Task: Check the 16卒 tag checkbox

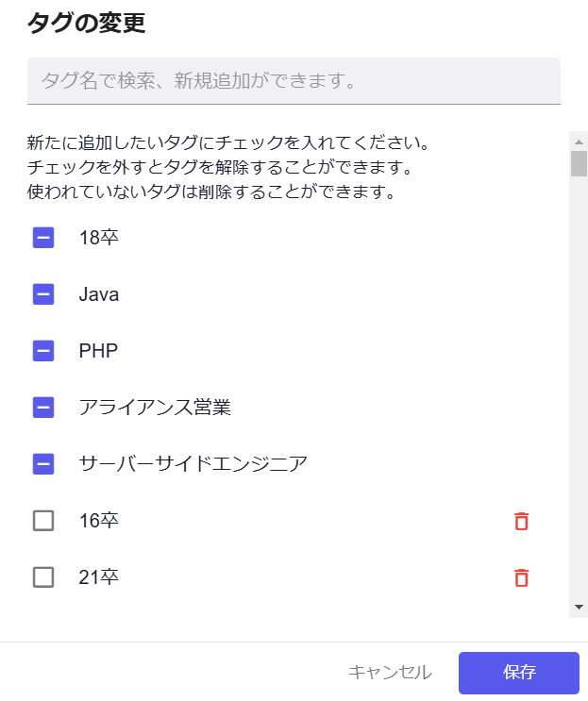Action: coord(43,521)
